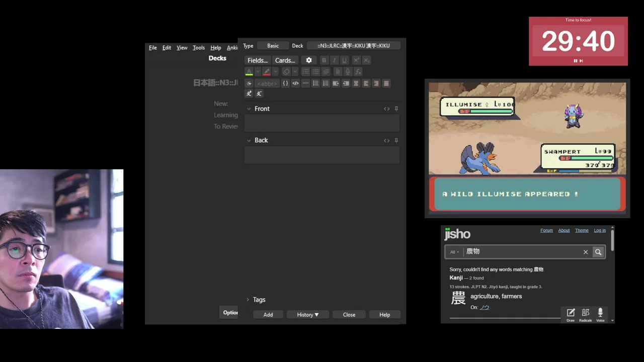The image size is (644, 362).
Task: Click the 文+ add furigana icon
Action: [x=249, y=94]
